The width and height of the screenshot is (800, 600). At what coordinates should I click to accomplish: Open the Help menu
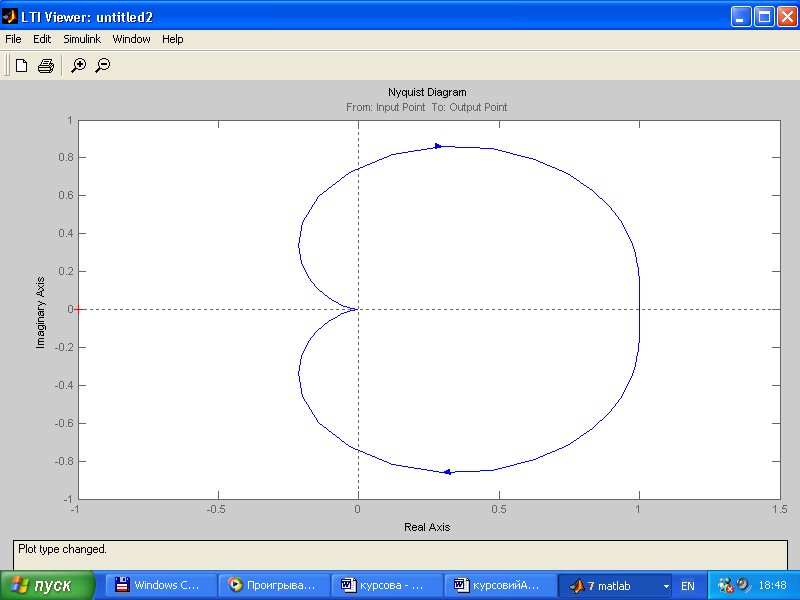tap(172, 39)
